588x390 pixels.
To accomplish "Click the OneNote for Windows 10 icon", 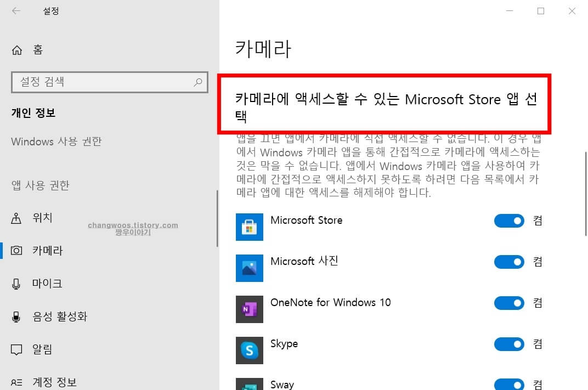I will (x=250, y=309).
